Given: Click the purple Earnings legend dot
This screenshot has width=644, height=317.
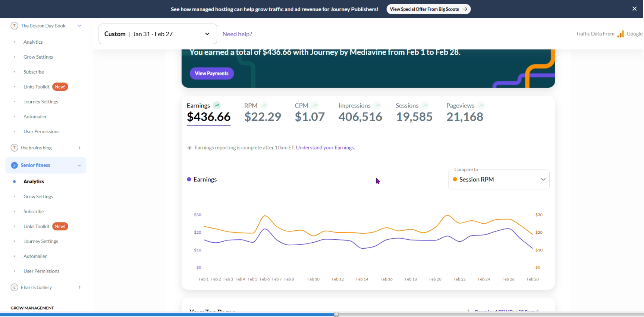Looking at the screenshot, I should pyautogui.click(x=189, y=179).
